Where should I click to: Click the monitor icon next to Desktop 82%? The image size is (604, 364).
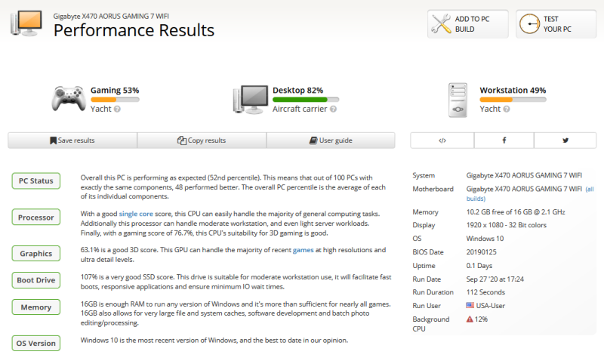[x=251, y=100]
